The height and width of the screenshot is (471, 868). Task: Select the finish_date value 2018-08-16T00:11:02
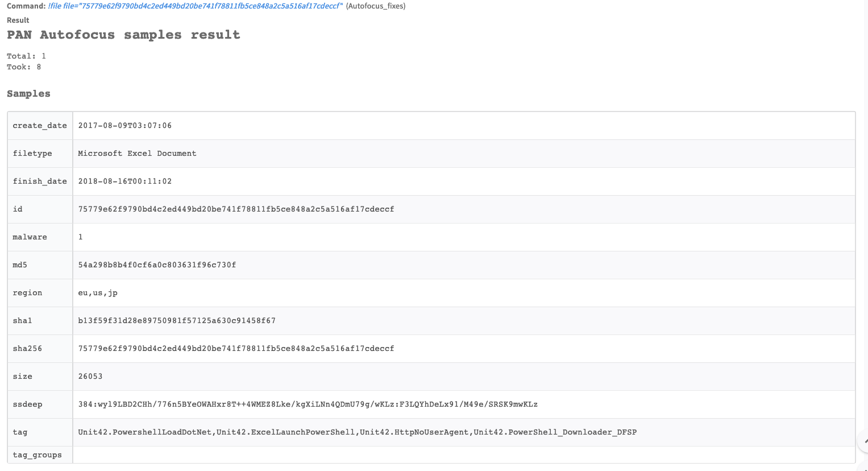click(124, 181)
